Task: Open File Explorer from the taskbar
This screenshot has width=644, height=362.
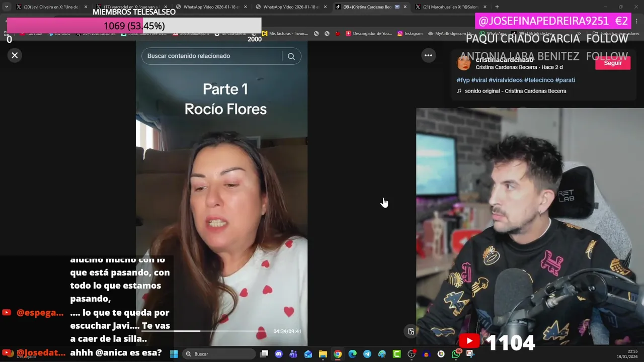Action: point(323,354)
